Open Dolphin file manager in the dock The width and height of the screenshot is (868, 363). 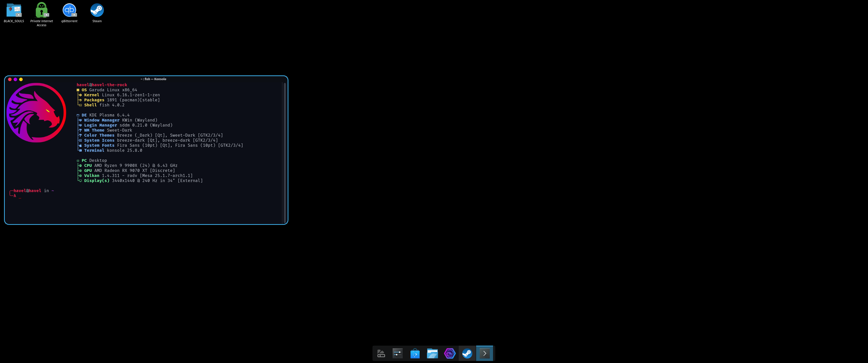[432, 353]
